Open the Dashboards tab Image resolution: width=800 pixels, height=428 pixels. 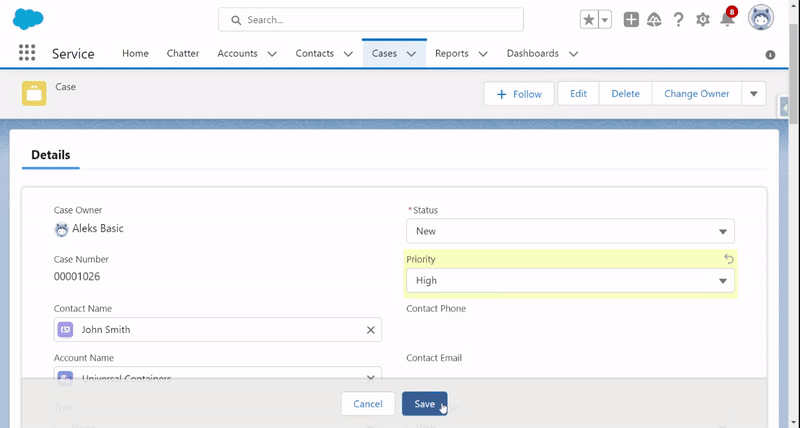click(x=533, y=53)
